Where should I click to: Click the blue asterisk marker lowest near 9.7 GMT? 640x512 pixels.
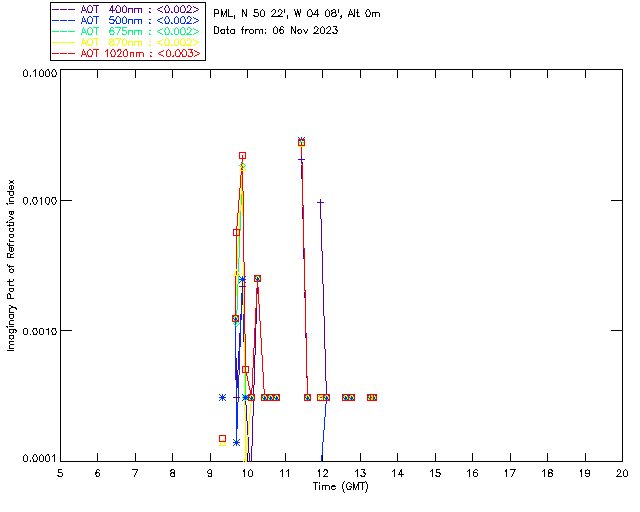[236, 443]
